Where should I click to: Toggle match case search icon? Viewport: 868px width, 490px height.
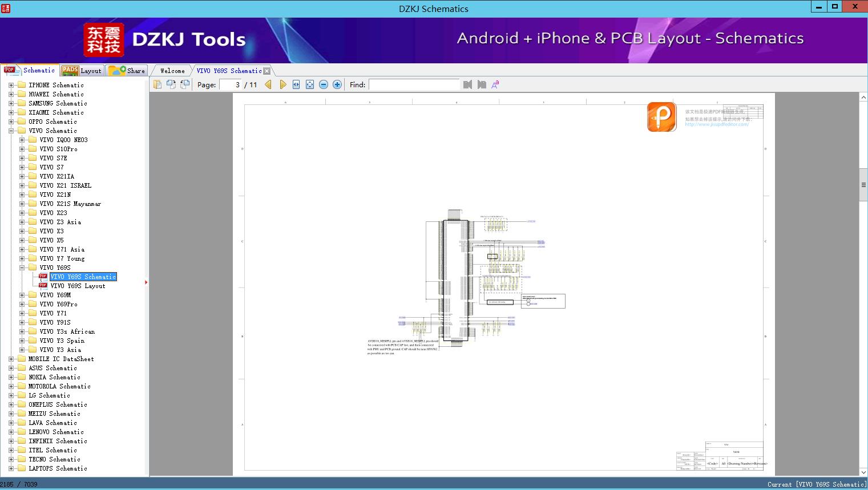[495, 84]
